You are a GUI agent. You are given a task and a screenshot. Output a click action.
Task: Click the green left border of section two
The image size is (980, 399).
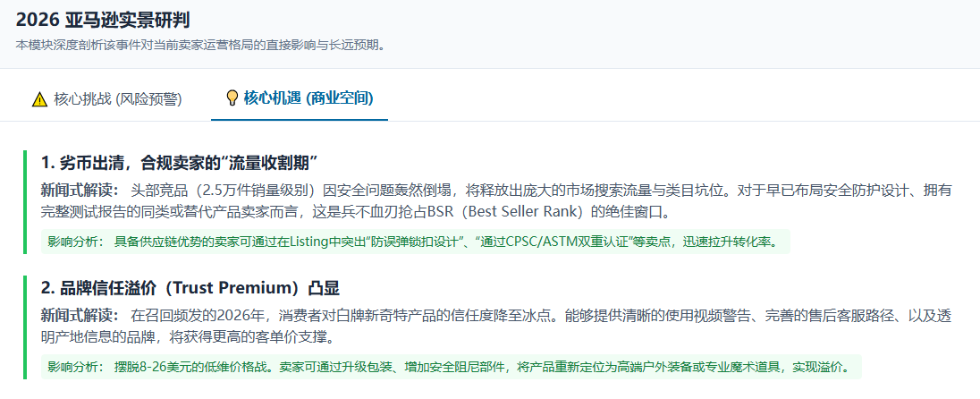[26, 328]
